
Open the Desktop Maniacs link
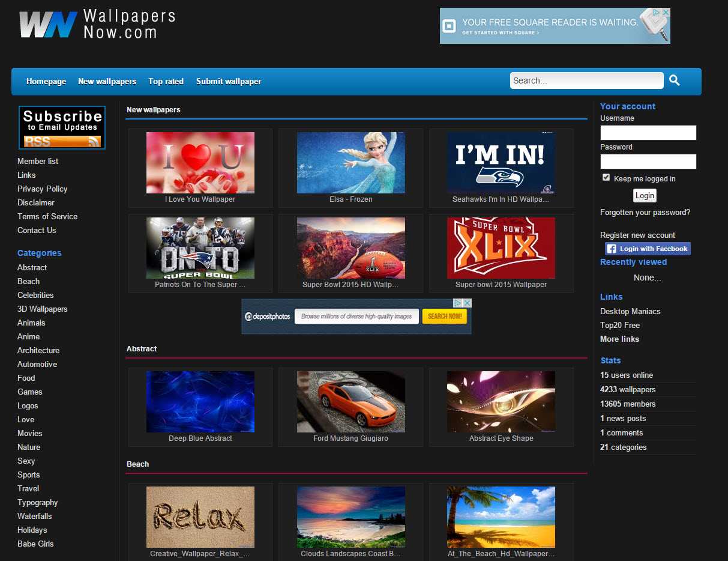[630, 312]
